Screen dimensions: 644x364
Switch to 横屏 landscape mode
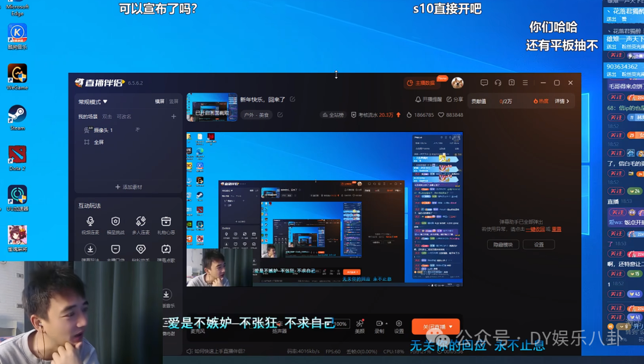pyautogui.click(x=160, y=101)
